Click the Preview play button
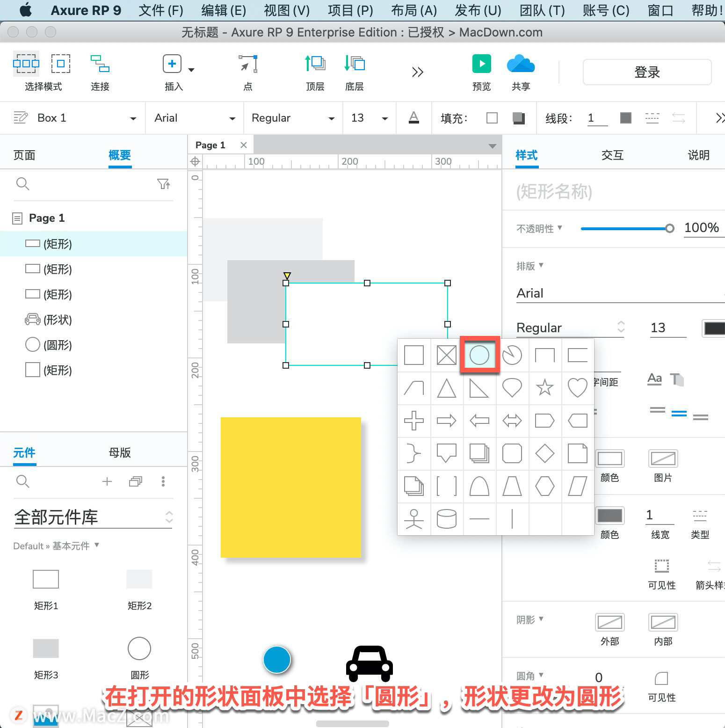Image resolution: width=725 pixels, height=728 pixels. point(482,64)
